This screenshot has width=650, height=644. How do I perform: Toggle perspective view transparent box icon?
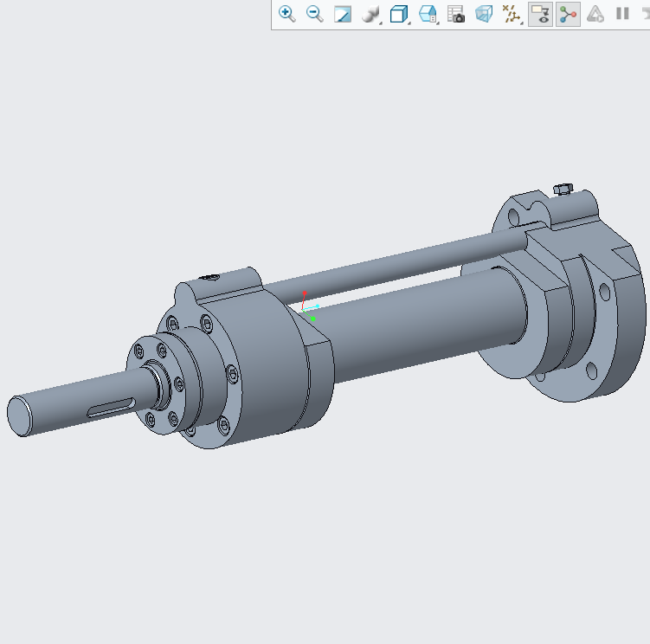click(x=484, y=14)
